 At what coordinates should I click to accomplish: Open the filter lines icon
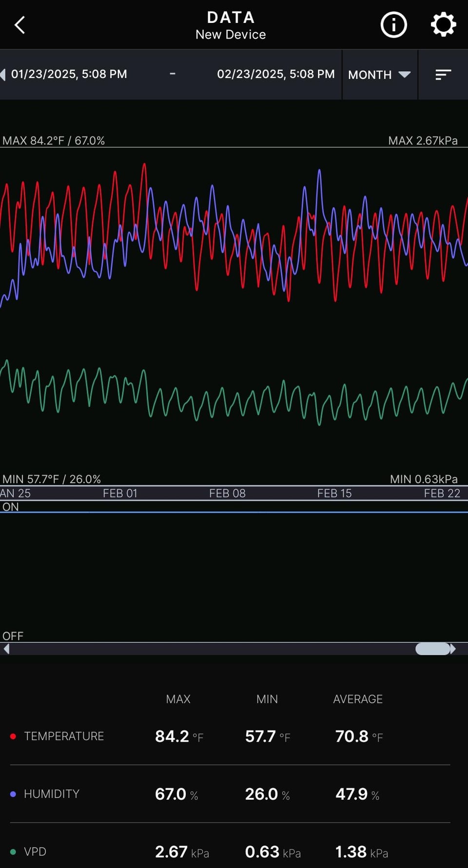443,75
